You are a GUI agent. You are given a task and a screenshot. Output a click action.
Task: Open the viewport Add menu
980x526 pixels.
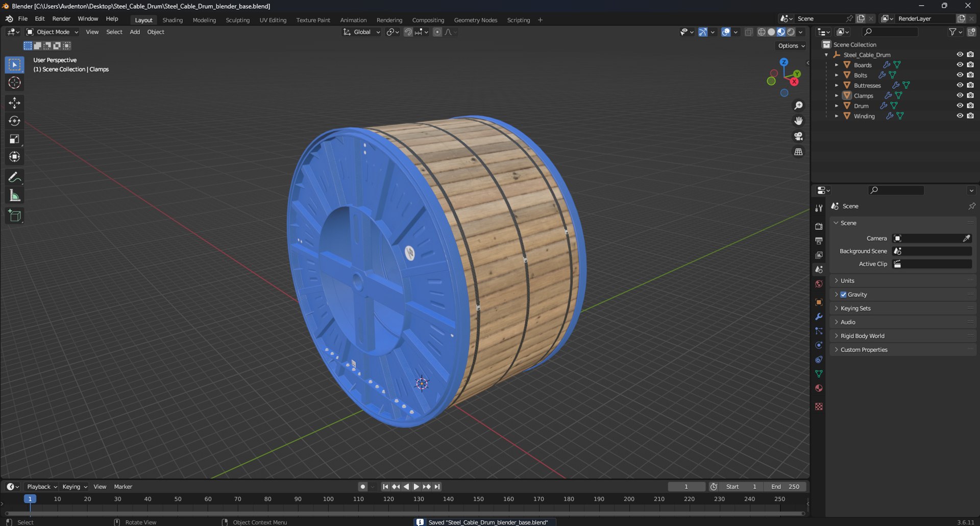(x=135, y=32)
